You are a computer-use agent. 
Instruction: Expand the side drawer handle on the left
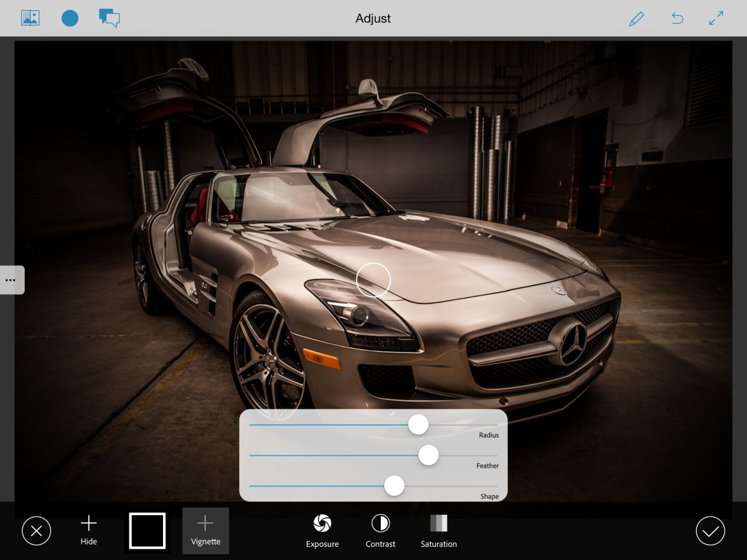(11, 279)
